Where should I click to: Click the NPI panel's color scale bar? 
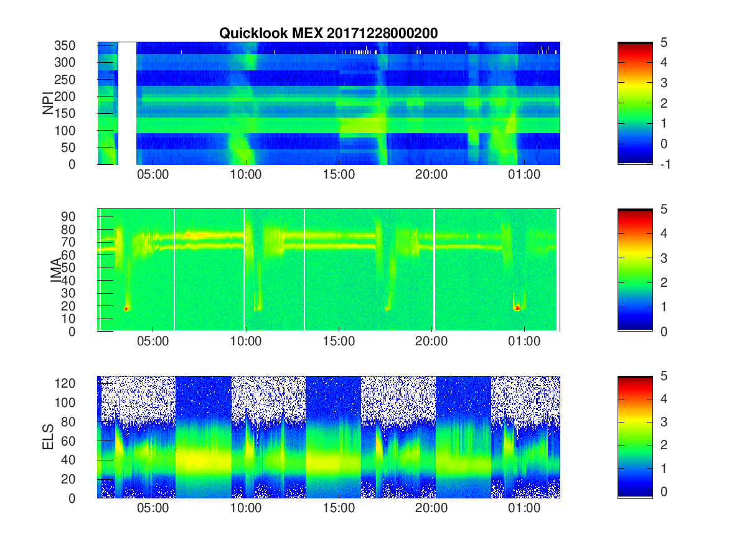[635, 103]
